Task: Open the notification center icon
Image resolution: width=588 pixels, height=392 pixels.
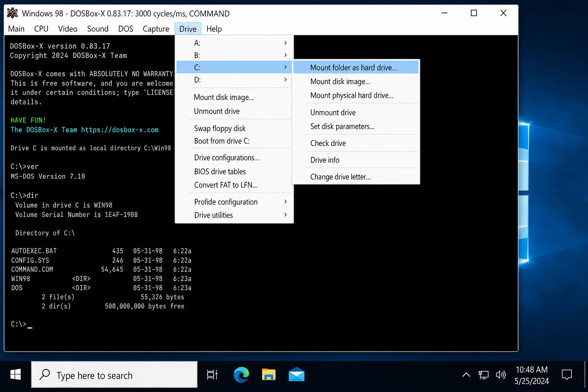Action: click(x=567, y=375)
